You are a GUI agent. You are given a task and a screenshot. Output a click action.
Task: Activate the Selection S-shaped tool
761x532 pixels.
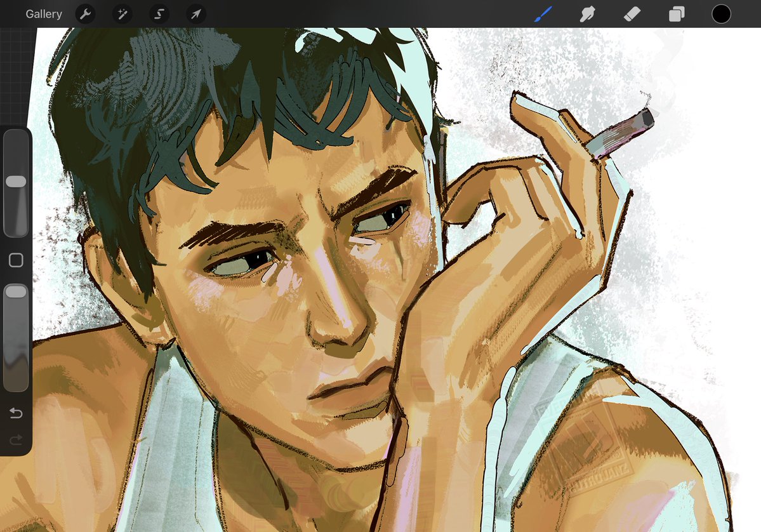(159, 14)
